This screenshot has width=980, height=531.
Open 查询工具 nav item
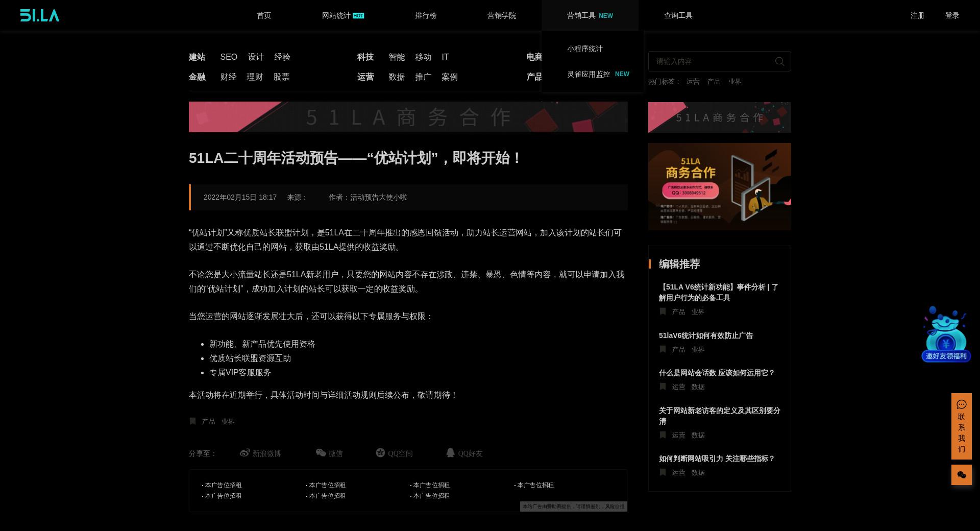tap(678, 15)
